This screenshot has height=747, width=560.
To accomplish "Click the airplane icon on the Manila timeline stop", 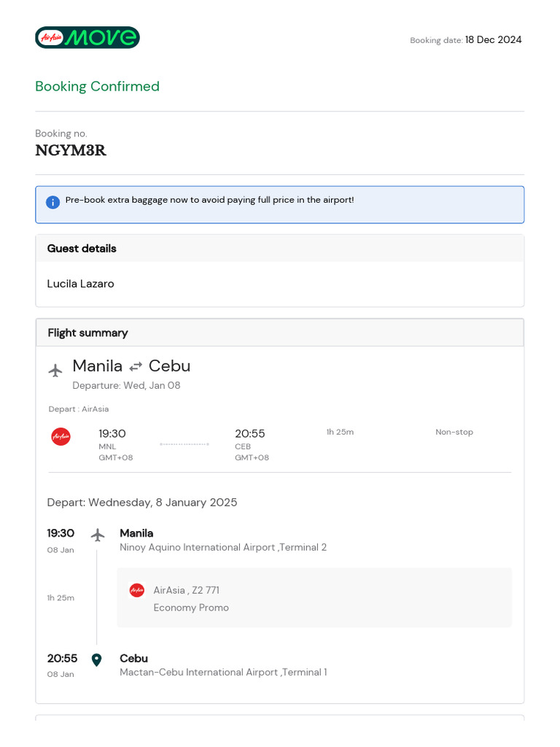I will (98, 535).
